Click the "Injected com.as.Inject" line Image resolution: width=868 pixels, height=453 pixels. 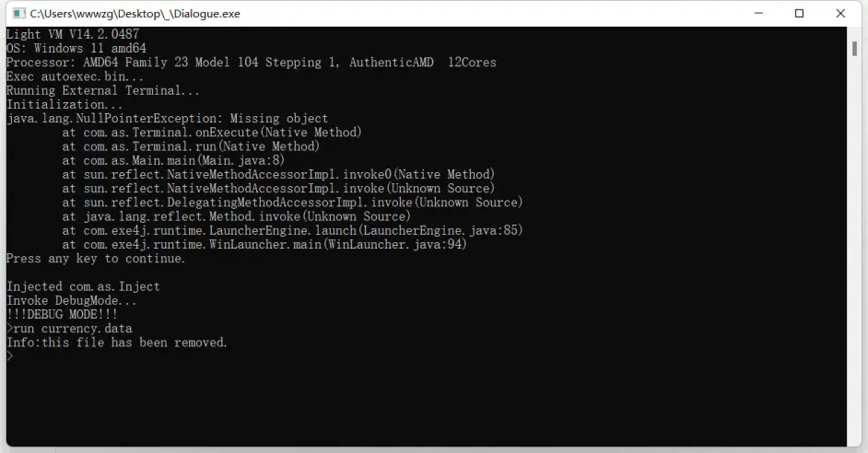pyautogui.click(x=83, y=286)
